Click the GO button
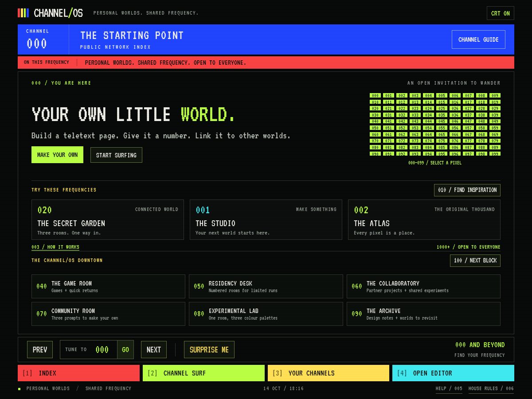532x399 pixels. point(125,350)
